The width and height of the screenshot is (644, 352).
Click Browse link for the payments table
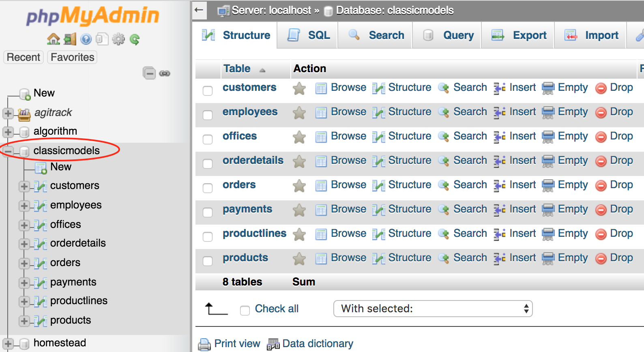[x=348, y=209]
